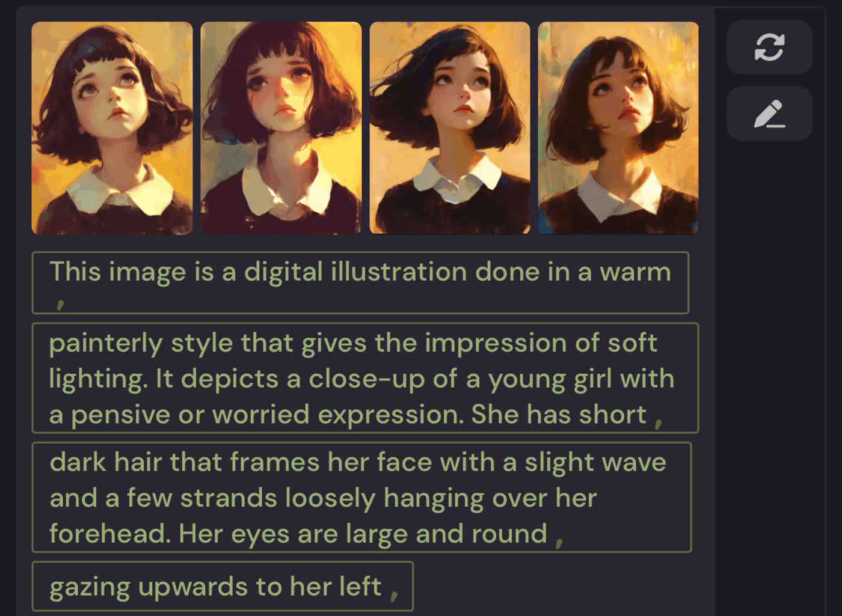Screen dimensions: 842x616
Task: Click the pencil edit icon
Action: pos(769,114)
